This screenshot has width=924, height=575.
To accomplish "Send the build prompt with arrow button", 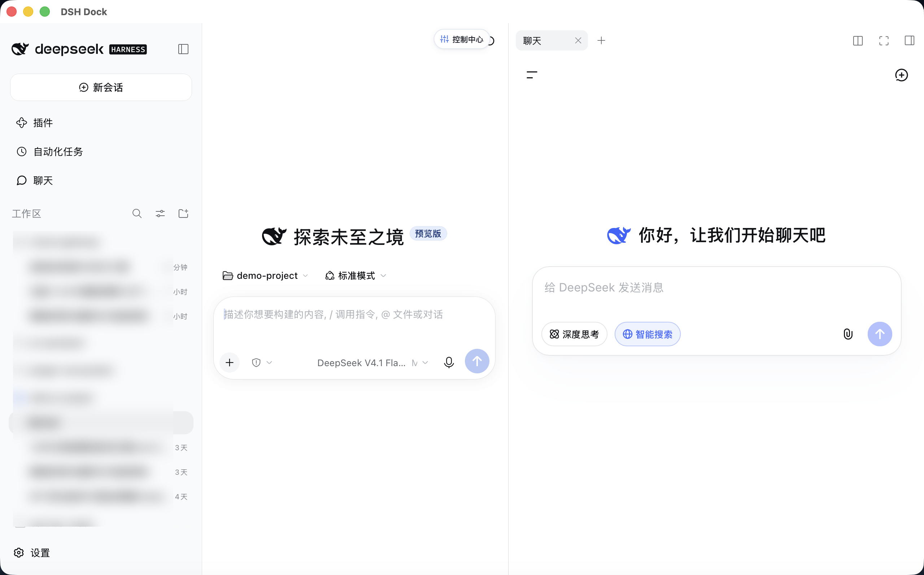I will pos(477,361).
